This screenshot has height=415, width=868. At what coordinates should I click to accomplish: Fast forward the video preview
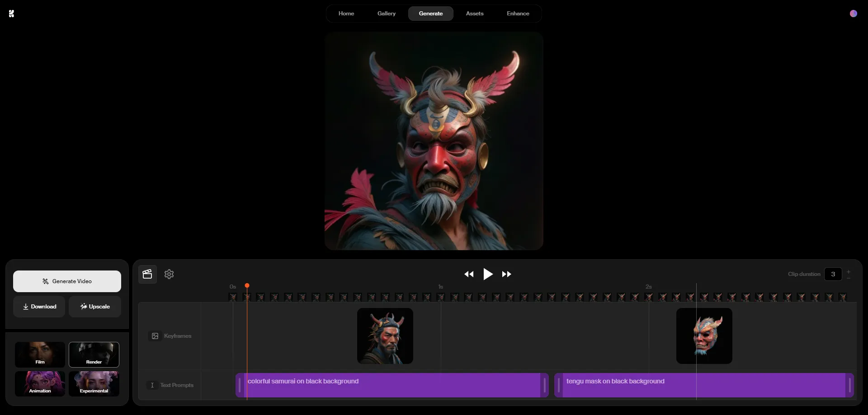[x=507, y=274]
